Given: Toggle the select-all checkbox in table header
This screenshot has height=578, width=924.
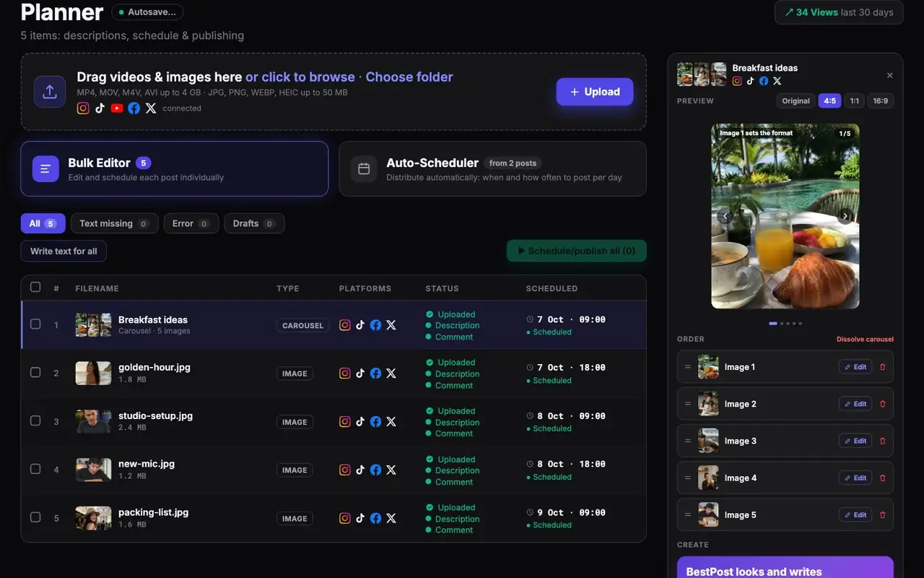Looking at the screenshot, I should click(35, 287).
